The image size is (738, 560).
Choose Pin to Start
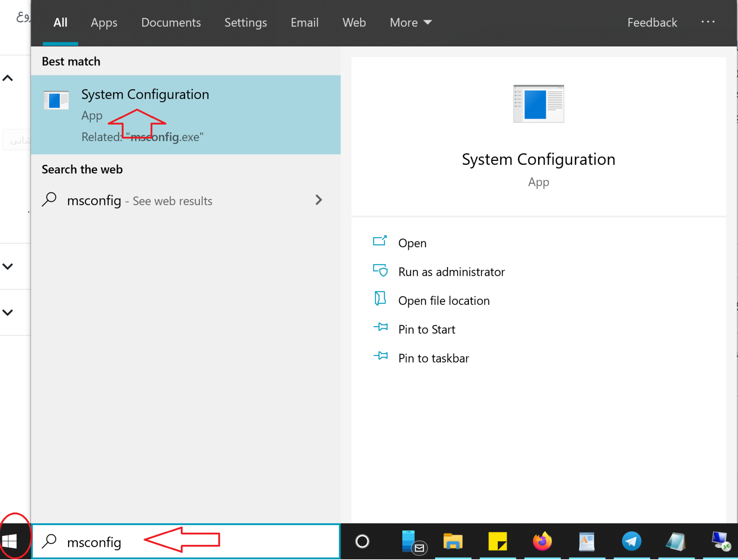(427, 330)
